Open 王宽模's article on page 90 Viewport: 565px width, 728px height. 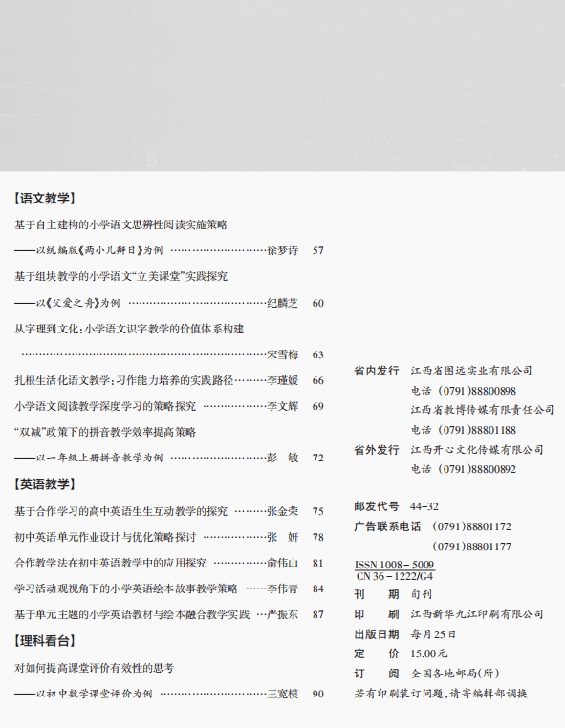tap(169, 695)
